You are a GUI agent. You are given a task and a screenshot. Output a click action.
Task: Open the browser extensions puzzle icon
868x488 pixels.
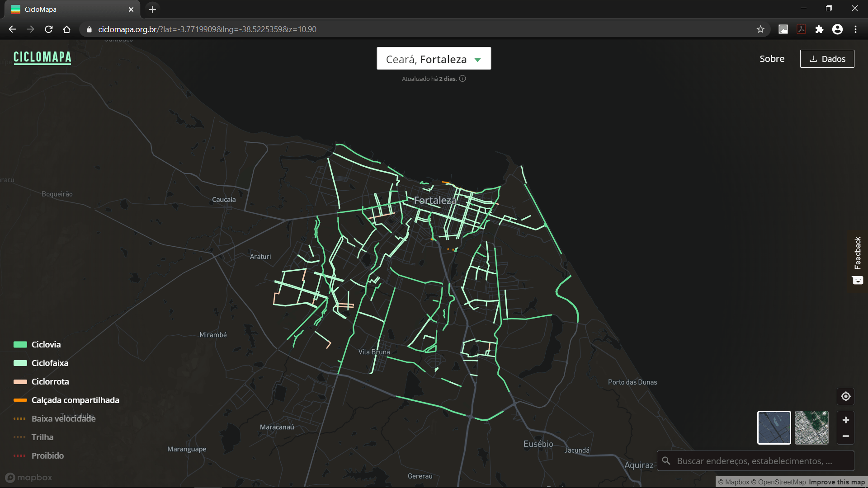point(819,29)
